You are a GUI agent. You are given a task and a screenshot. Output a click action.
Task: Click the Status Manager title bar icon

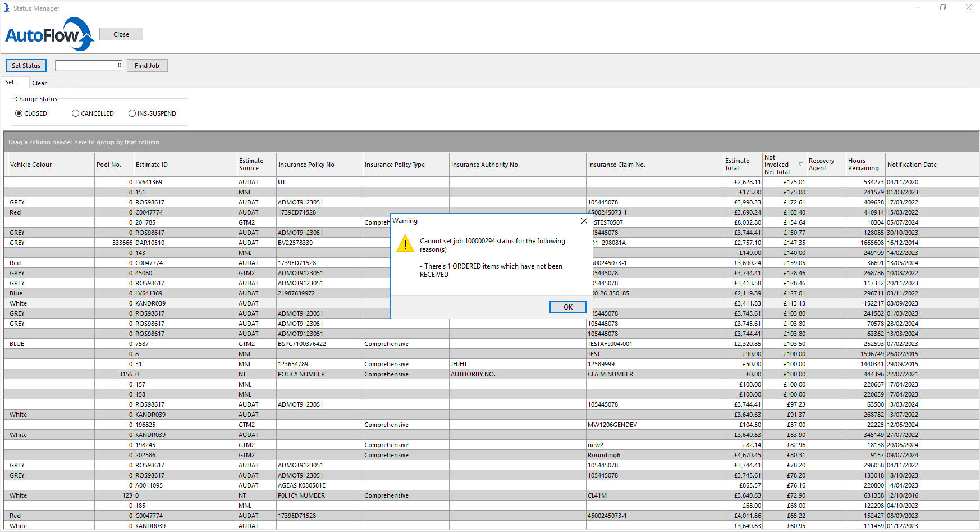coord(6,8)
